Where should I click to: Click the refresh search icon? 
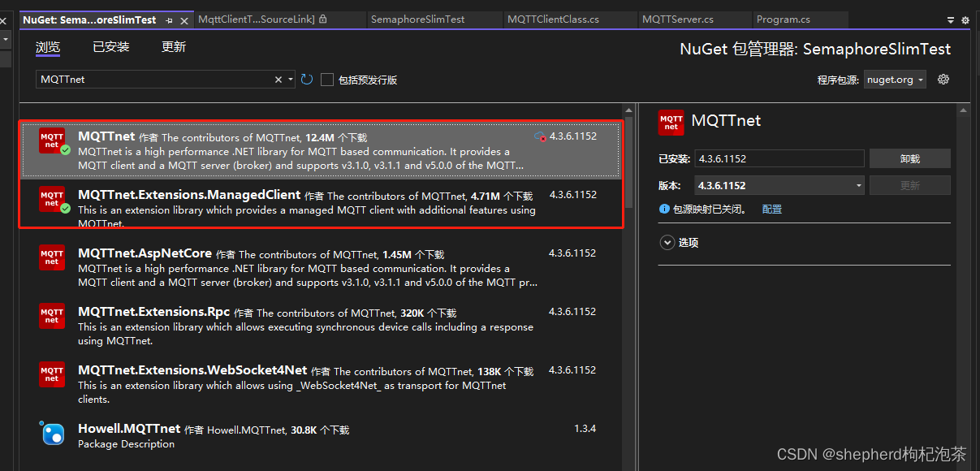[x=306, y=79]
